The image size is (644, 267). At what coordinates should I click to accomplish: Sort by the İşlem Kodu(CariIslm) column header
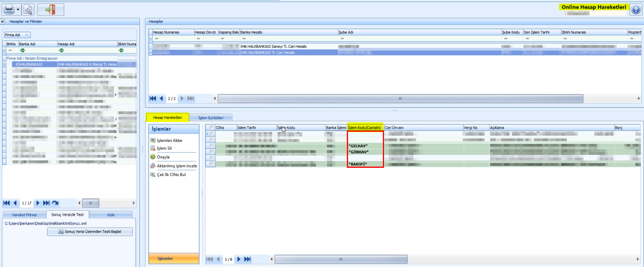365,127
